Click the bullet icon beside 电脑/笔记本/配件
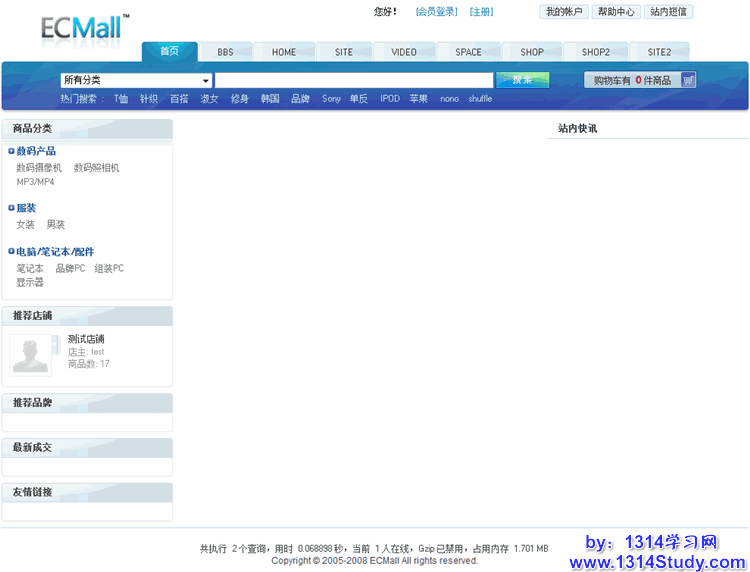750x572 pixels. (x=11, y=252)
